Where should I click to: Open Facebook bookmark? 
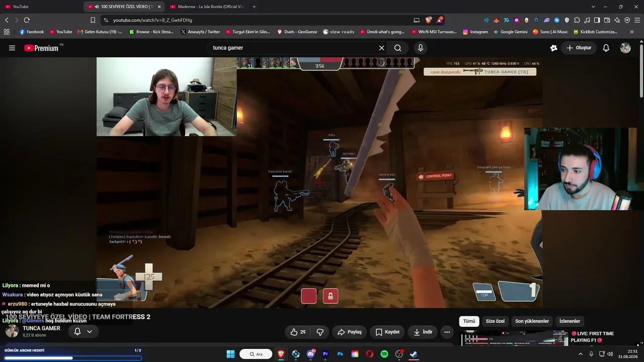(x=32, y=32)
